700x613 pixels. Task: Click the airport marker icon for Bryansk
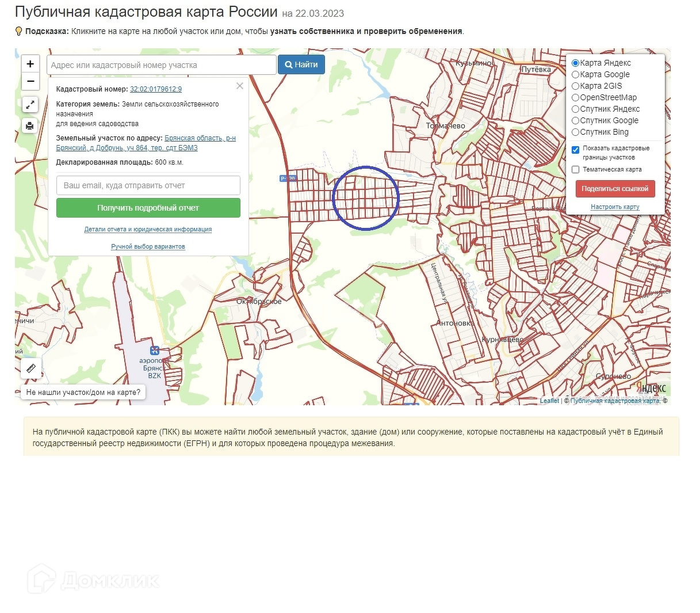tap(154, 351)
